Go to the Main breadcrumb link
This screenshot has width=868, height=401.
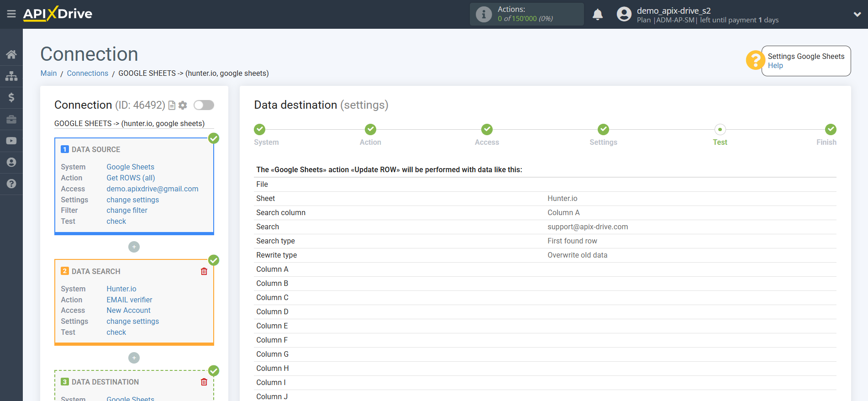pos(48,74)
